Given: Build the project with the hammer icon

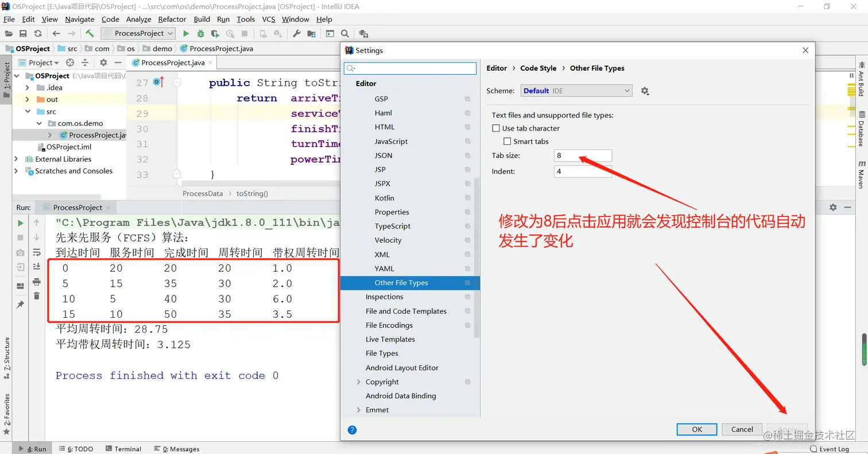Looking at the screenshot, I should 90,33.
